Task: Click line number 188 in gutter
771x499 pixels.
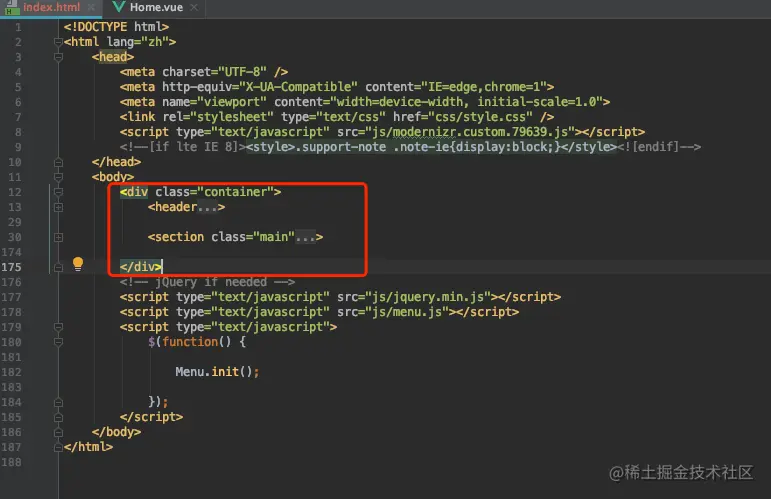Action: point(11,462)
